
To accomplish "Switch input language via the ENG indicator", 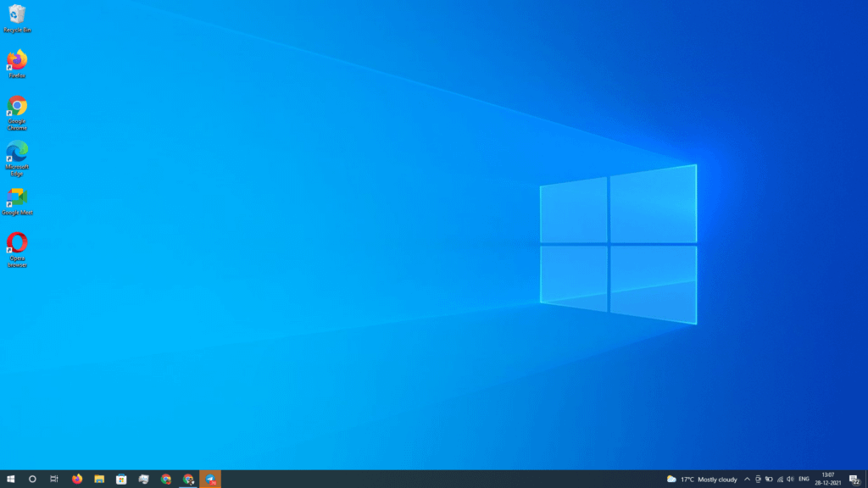I will [x=804, y=479].
